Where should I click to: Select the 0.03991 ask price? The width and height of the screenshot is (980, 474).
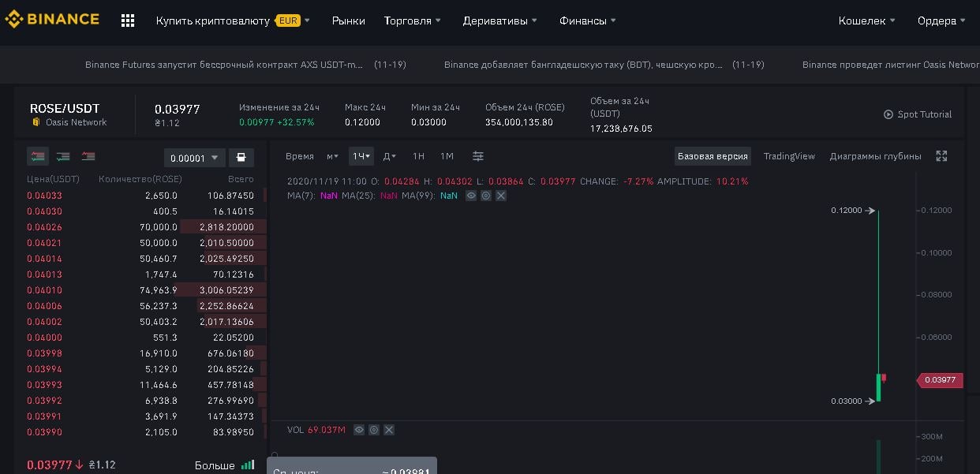pos(44,416)
